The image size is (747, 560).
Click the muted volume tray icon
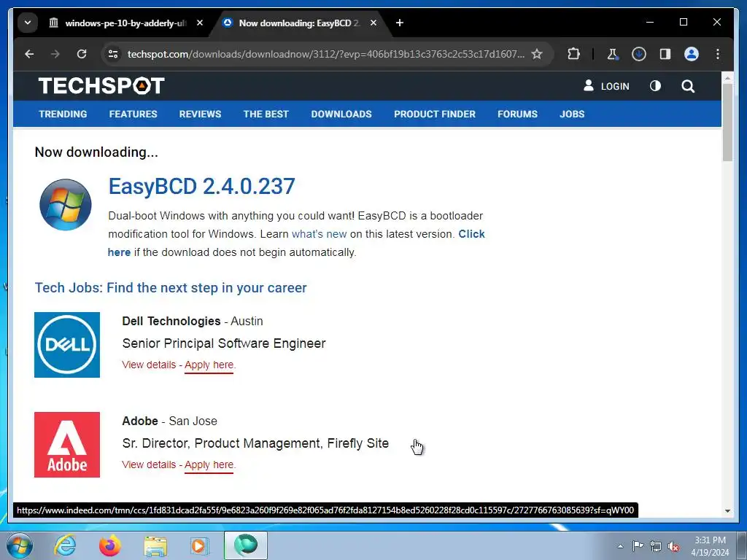pos(673,546)
